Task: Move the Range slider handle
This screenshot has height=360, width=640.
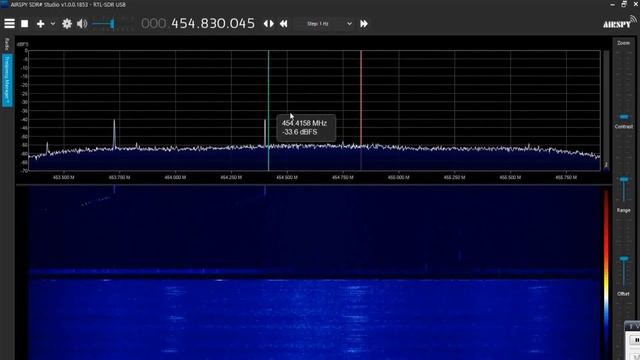Action: pos(624,259)
